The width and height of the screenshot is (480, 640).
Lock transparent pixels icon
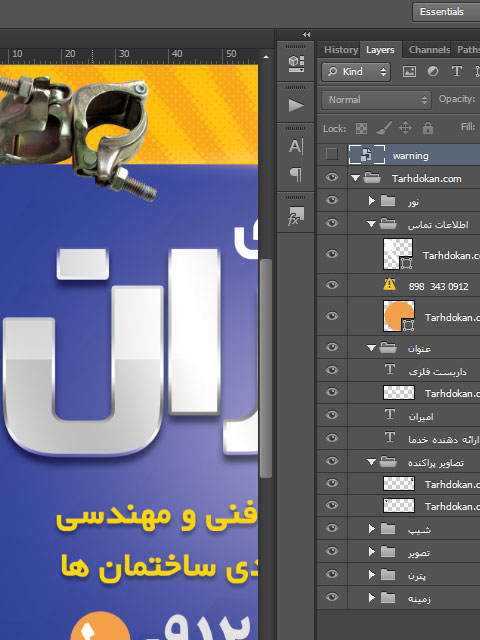pyautogui.click(x=361, y=129)
